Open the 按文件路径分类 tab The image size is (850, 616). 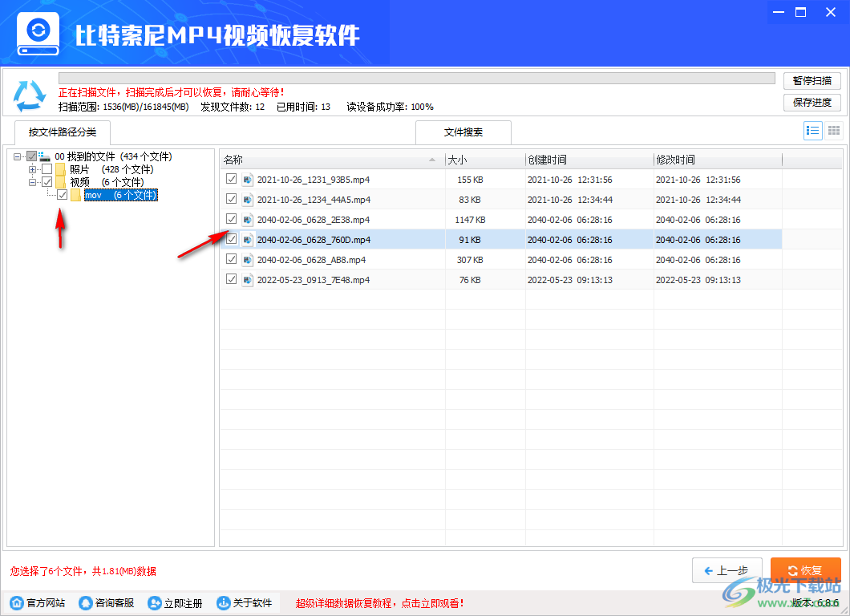[63, 132]
